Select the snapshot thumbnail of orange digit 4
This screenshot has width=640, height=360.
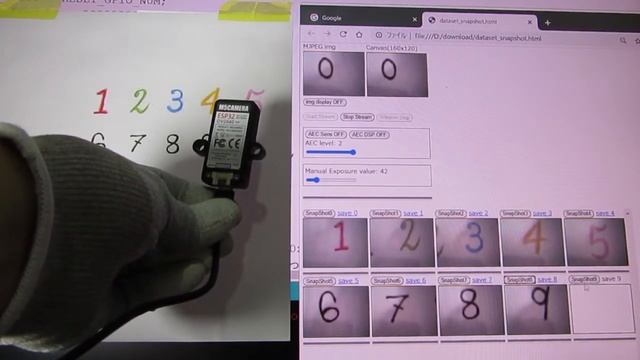click(532, 242)
